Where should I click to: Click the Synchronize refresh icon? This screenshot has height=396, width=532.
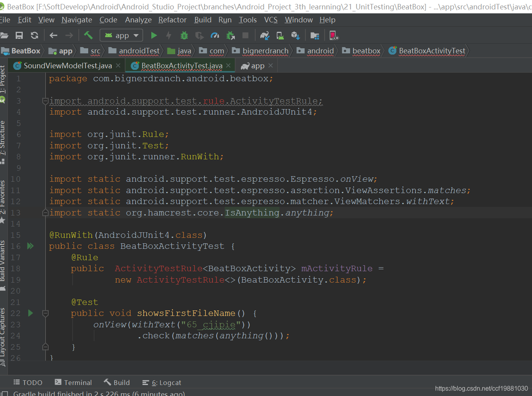click(34, 36)
